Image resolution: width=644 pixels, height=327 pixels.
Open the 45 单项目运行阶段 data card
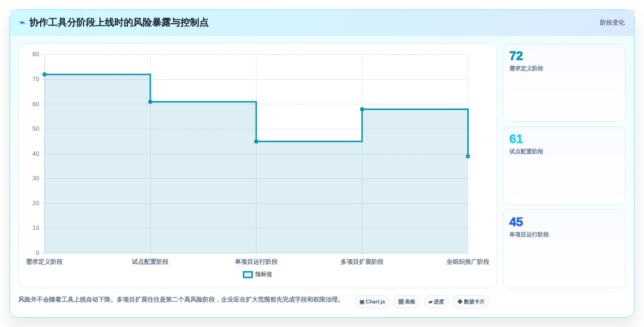[564, 249]
